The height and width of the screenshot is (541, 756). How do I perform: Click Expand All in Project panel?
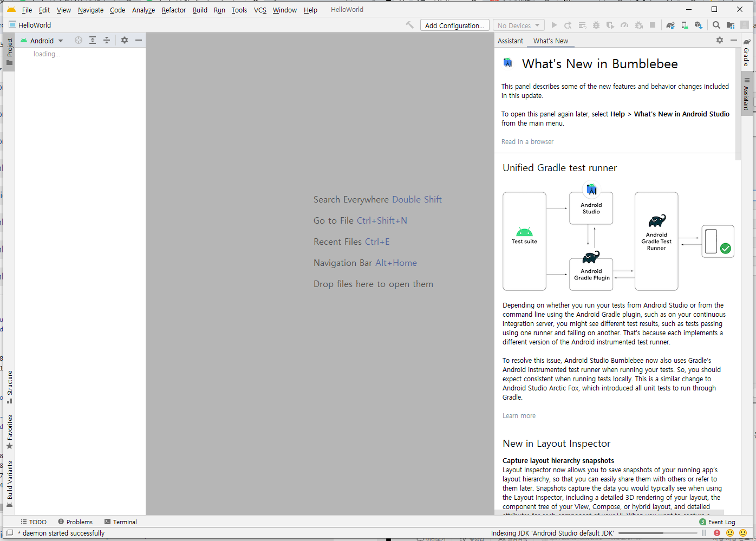[x=93, y=40]
